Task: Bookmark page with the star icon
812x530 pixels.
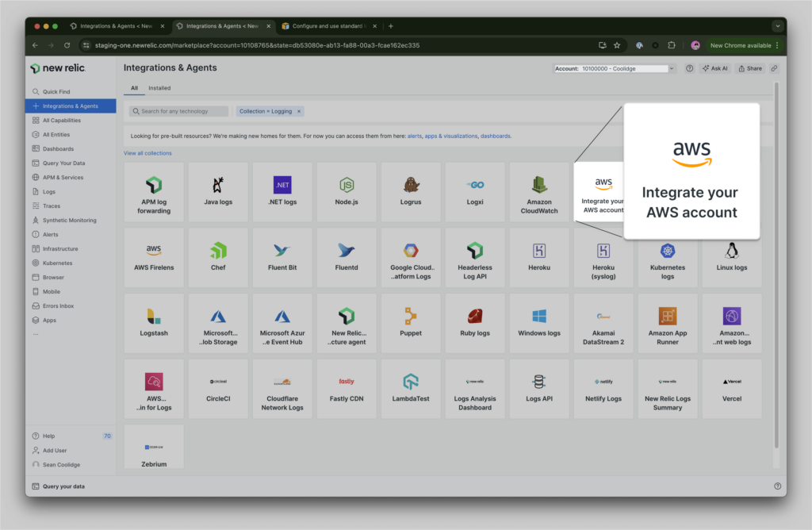Action: tap(617, 45)
